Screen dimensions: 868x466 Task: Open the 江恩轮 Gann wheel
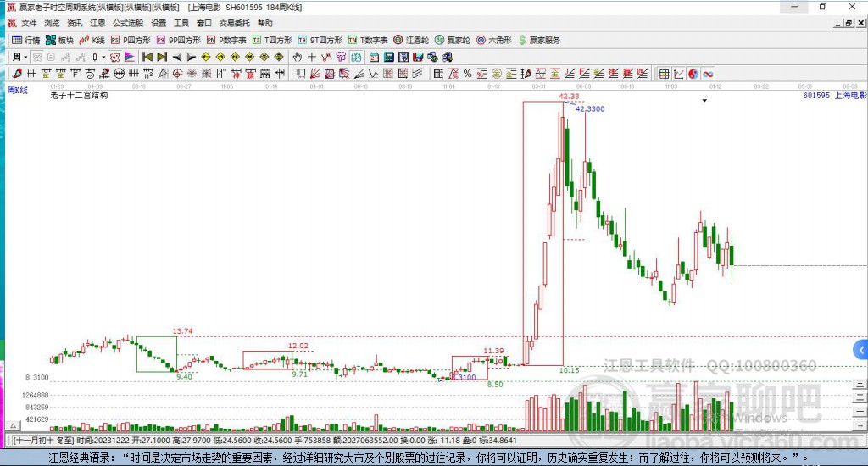pos(411,40)
